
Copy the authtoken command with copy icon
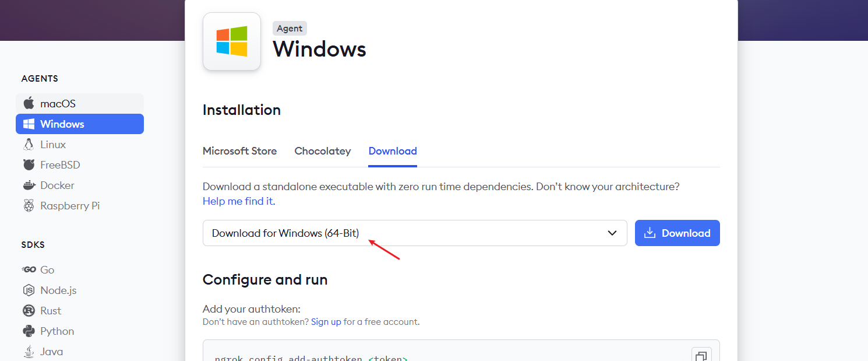tap(701, 355)
